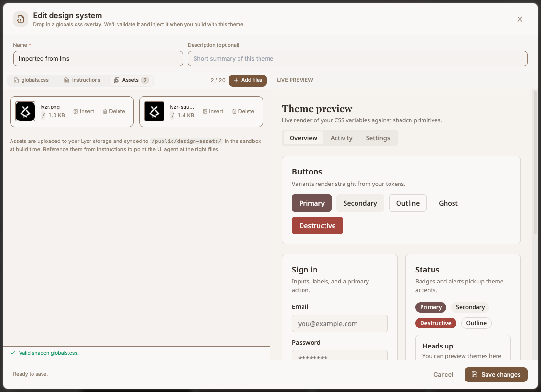Click the Name input field

(x=98, y=59)
